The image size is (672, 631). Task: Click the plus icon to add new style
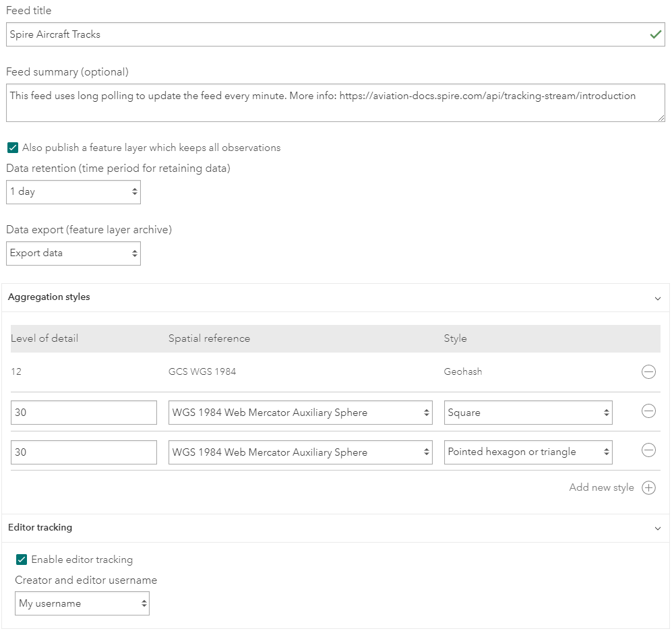point(648,487)
